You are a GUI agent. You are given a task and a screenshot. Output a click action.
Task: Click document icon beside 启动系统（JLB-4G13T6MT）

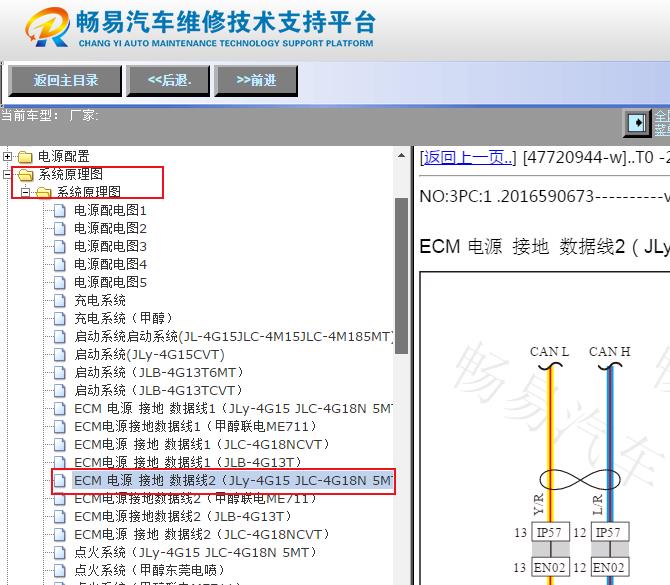tap(60, 372)
